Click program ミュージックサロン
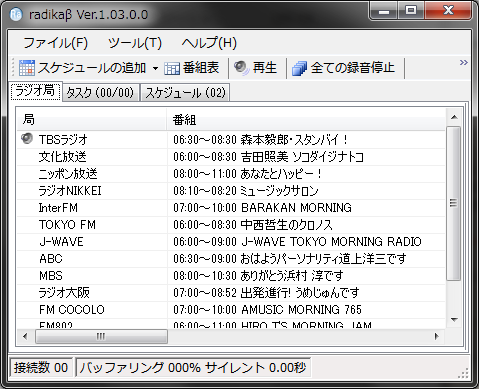 (x=279, y=191)
